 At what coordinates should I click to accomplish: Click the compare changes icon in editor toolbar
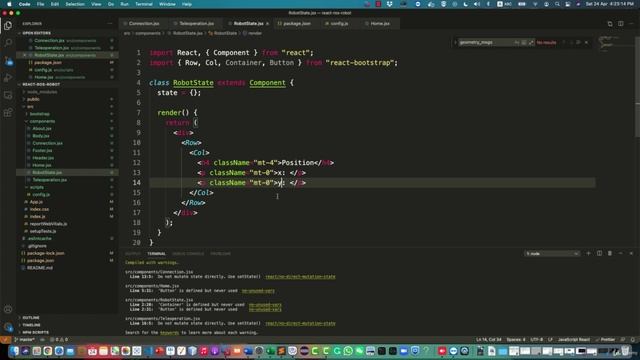tap(610, 24)
